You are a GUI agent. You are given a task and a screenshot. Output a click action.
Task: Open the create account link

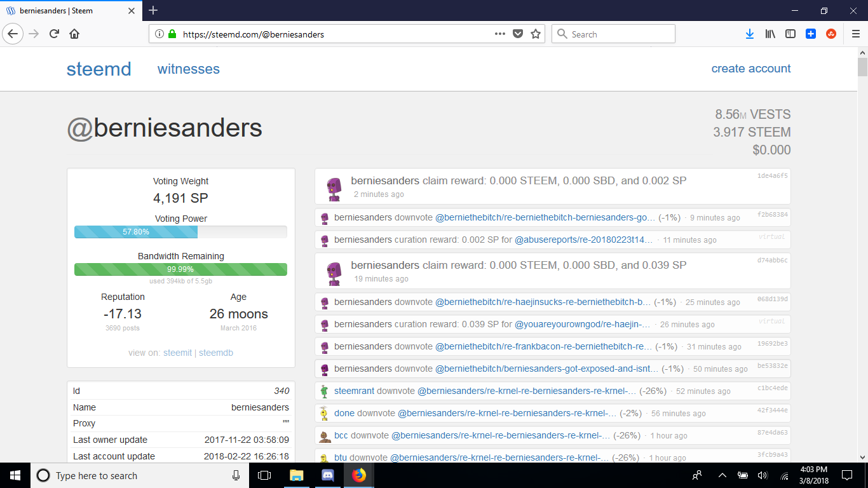click(750, 68)
